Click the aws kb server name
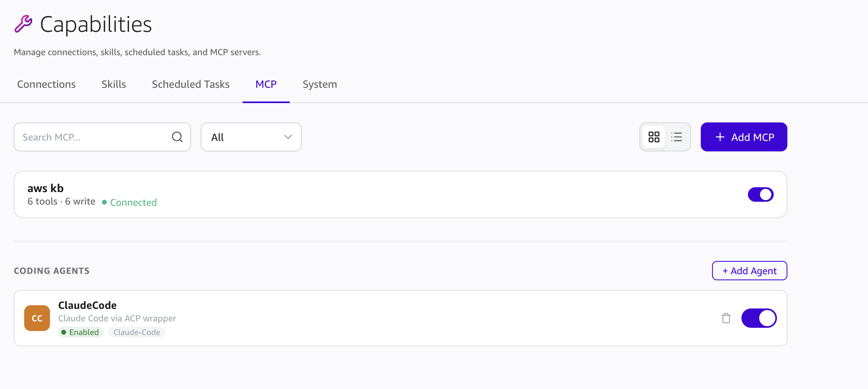This screenshot has height=389, width=868. pyautogui.click(x=46, y=188)
